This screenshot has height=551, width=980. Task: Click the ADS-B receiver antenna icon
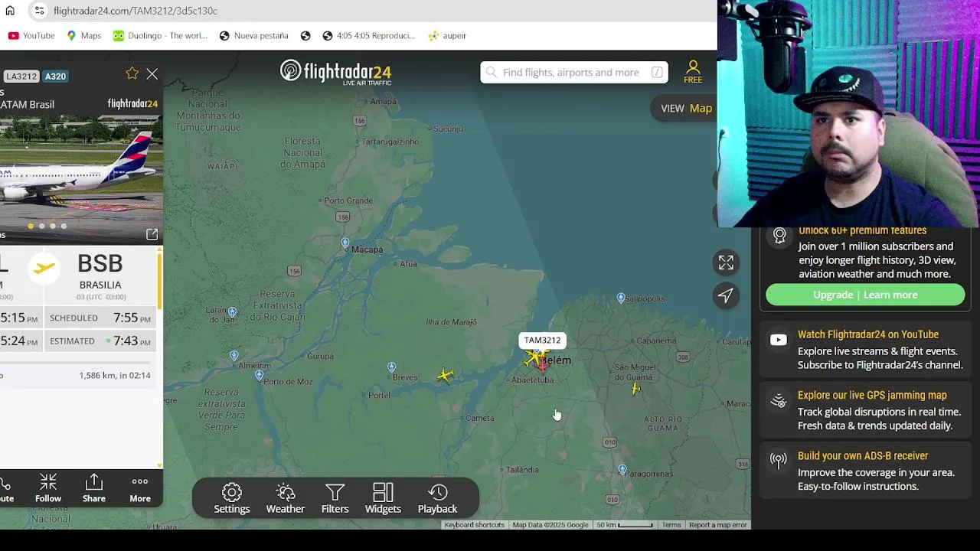click(778, 460)
